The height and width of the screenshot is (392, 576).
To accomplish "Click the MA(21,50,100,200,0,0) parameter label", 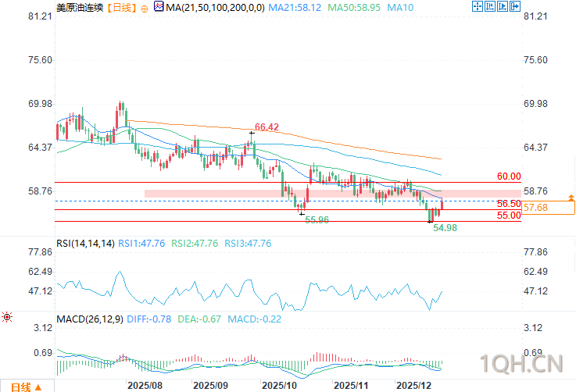I will coord(215,7).
